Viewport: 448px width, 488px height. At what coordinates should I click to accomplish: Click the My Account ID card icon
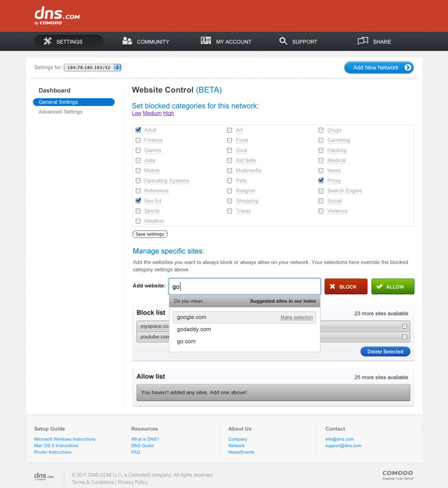(x=206, y=41)
